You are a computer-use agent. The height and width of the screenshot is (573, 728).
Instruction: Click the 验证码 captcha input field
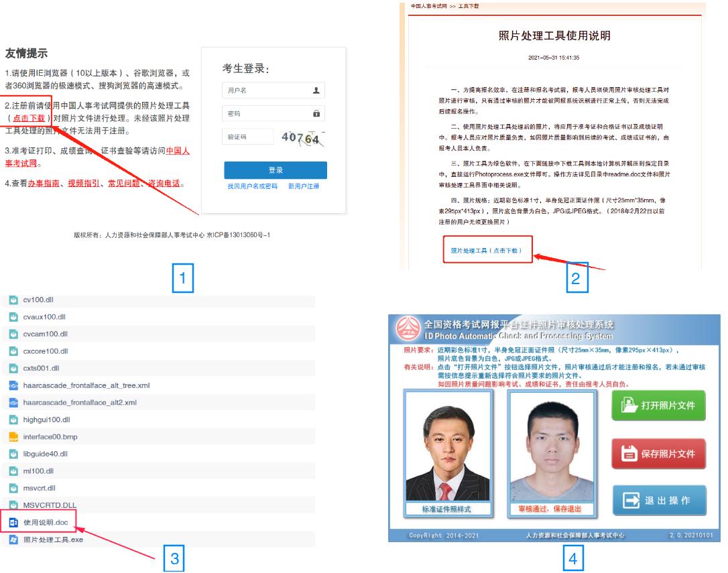pyautogui.click(x=248, y=137)
